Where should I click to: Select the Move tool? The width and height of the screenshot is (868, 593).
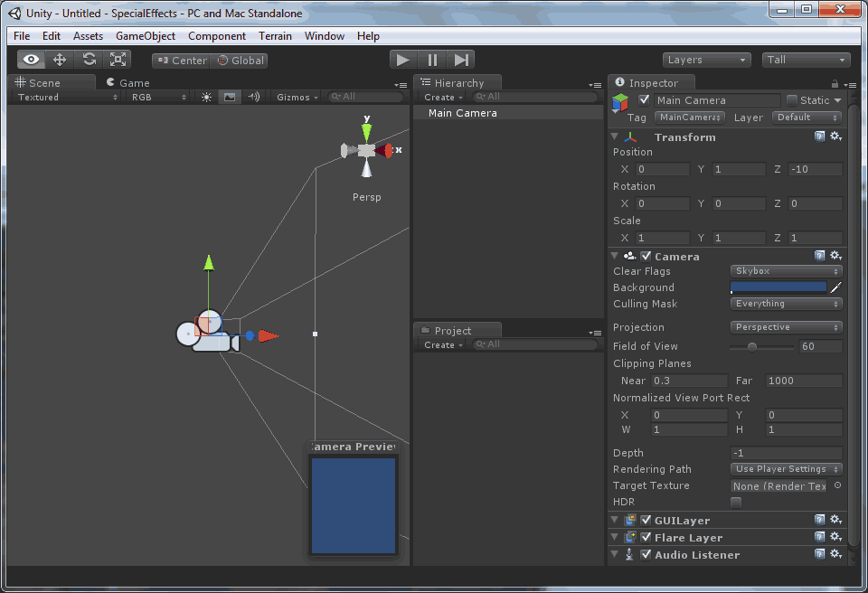60,60
